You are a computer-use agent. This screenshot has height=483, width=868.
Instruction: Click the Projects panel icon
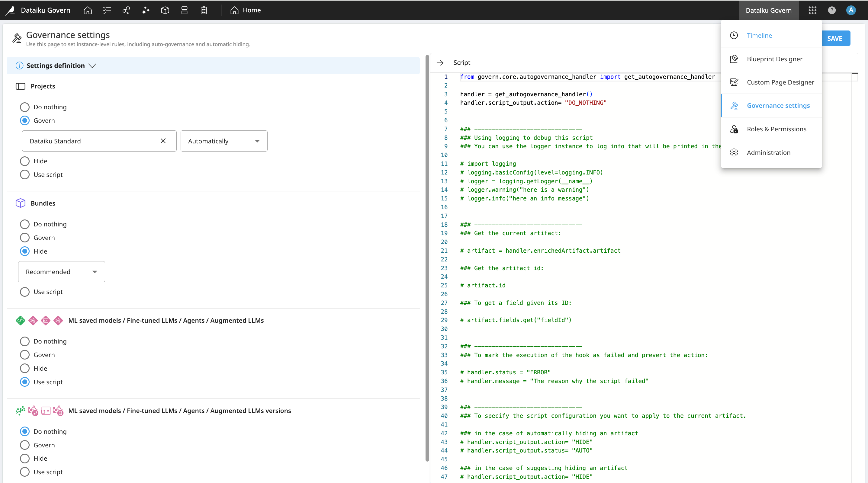20,86
